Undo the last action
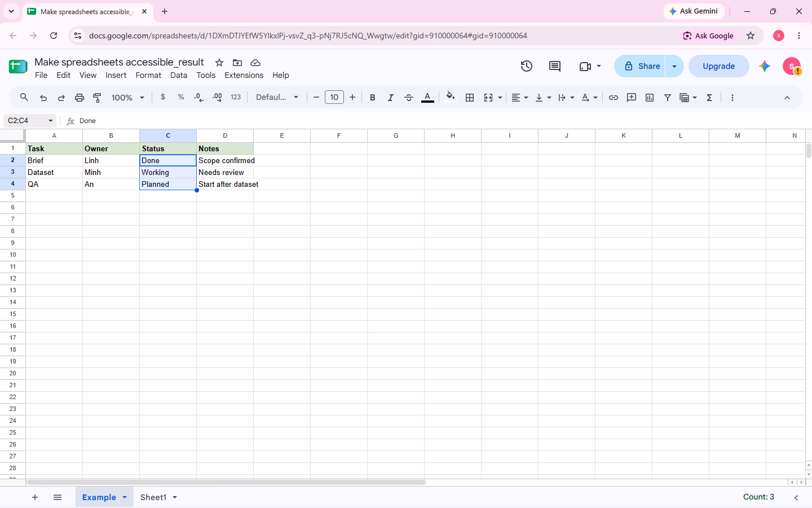This screenshot has height=508, width=812. (x=43, y=98)
